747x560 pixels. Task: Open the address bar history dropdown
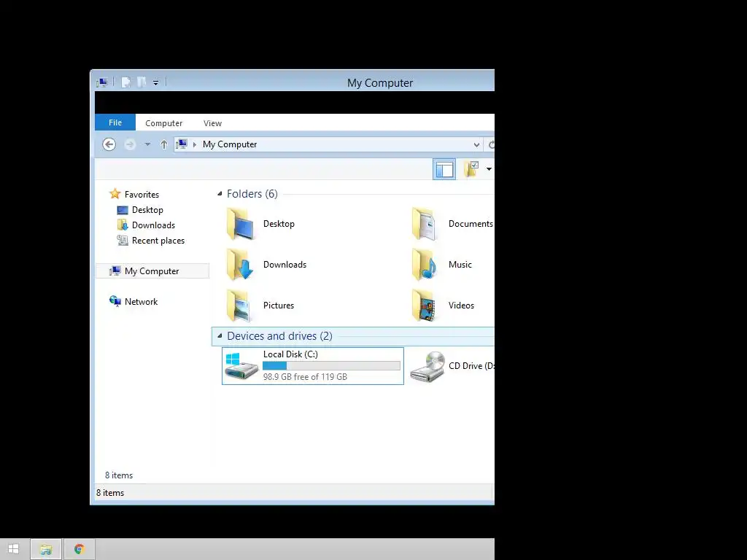coord(476,145)
